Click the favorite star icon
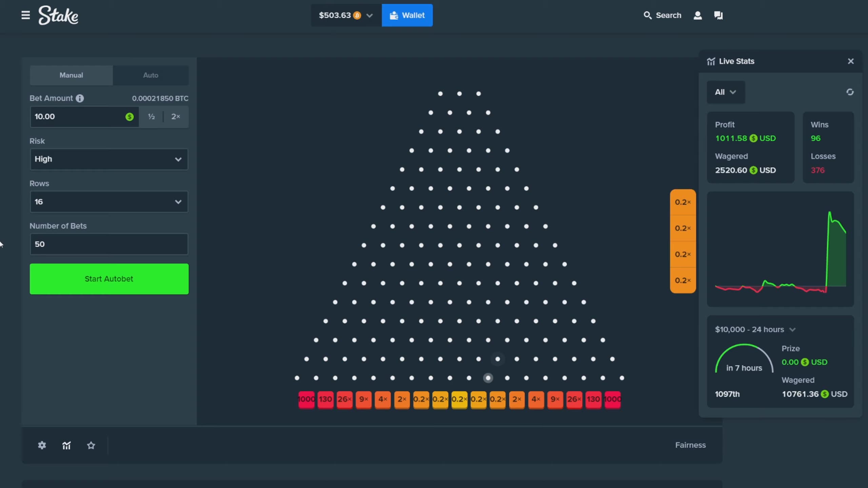868x488 pixels. click(91, 445)
